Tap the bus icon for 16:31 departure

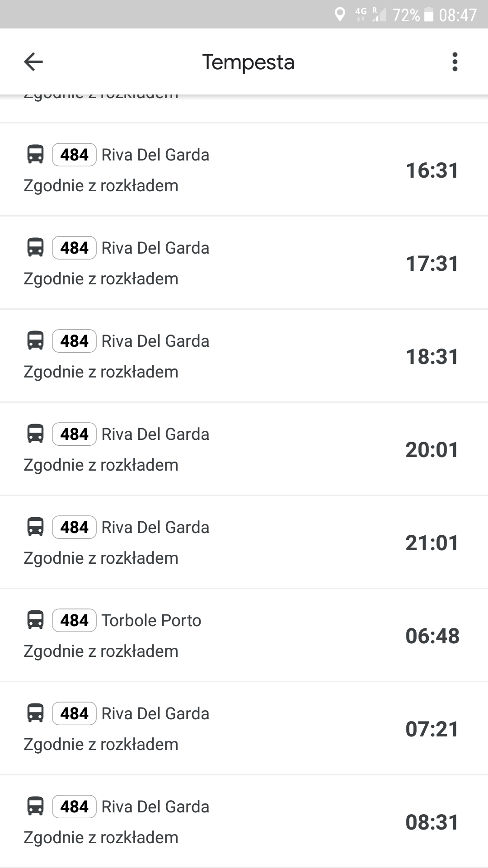pyautogui.click(x=36, y=154)
